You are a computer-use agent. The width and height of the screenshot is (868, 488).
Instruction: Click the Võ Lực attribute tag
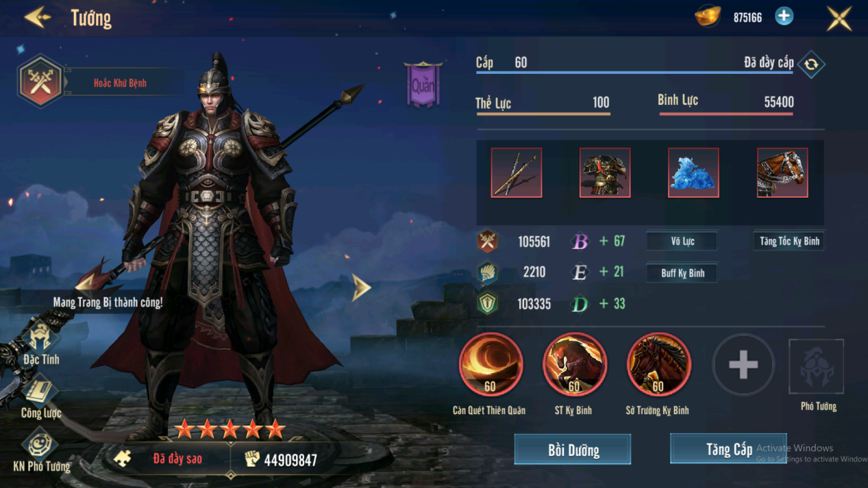point(682,241)
